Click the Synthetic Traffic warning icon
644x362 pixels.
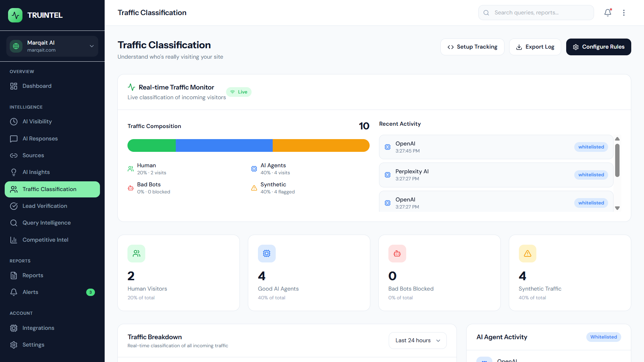[527, 253]
